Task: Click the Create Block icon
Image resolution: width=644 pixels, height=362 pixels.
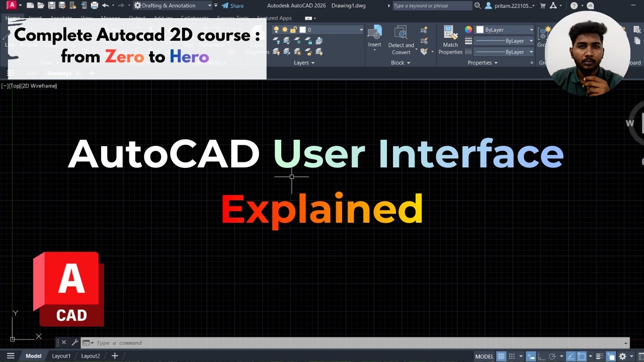Action: (424, 30)
